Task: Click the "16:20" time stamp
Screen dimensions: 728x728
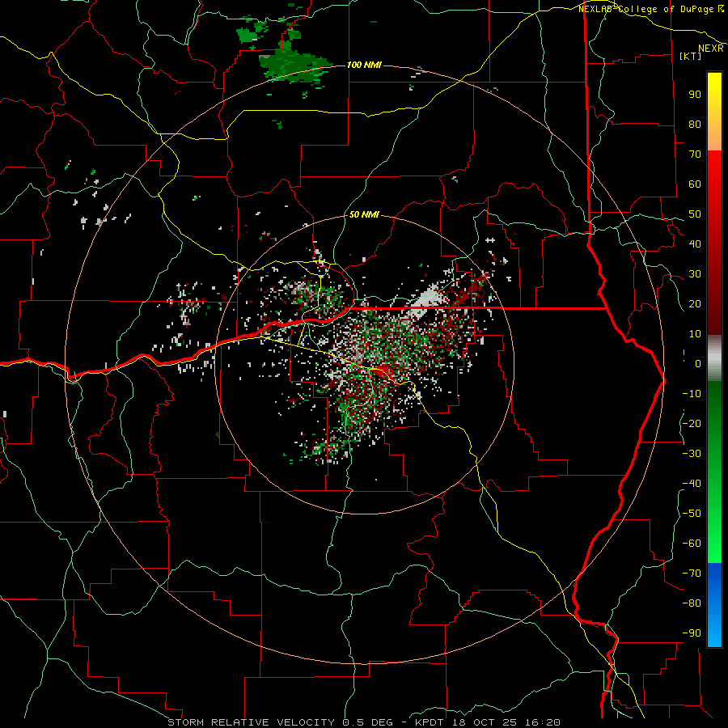Action: 544,722
